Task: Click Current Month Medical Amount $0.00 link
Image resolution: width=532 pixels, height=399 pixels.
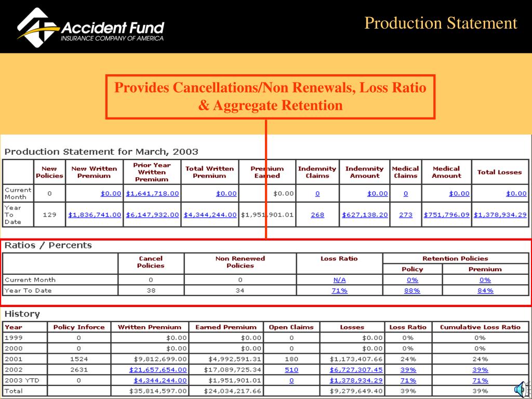Action: point(459,193)
